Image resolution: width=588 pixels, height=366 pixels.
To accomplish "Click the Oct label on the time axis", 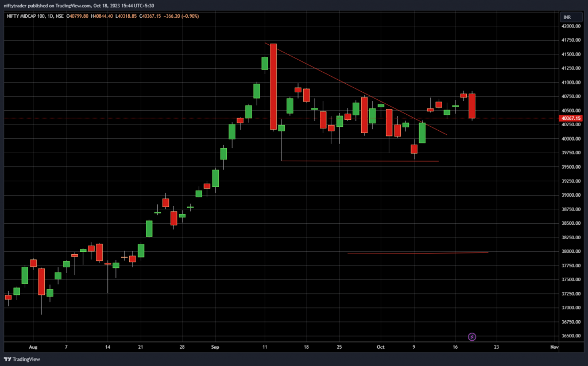I will (380, 347).
